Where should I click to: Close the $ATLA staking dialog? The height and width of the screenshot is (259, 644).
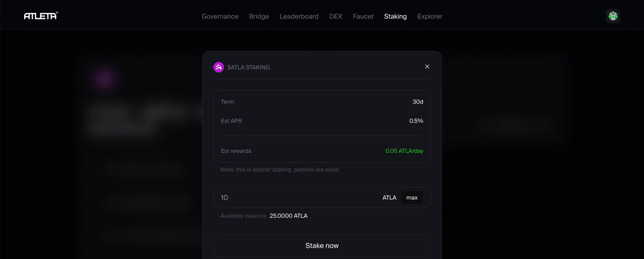427,66
